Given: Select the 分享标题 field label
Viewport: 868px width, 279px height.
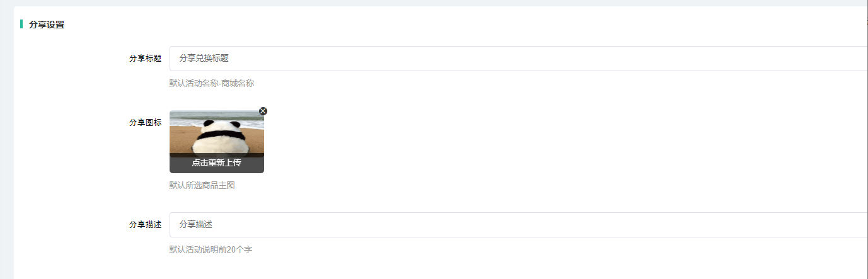Looking at the screenshot, I should 145,59.
